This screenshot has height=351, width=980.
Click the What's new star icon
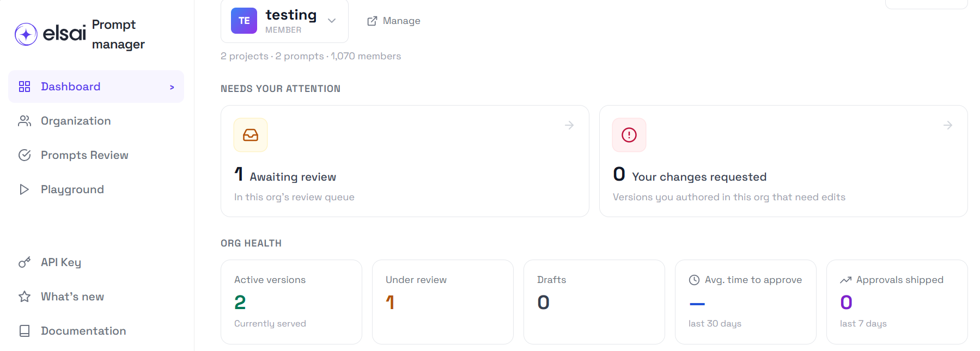coord(25,297)
